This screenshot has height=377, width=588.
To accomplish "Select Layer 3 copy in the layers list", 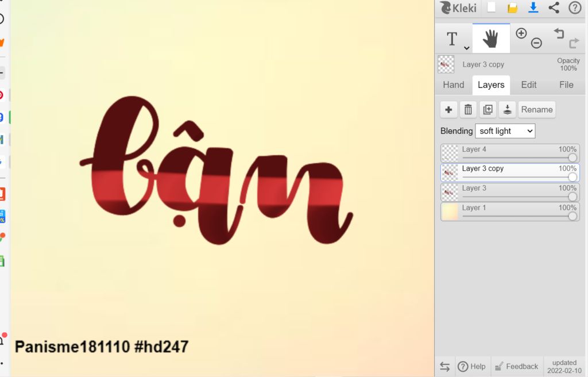I will pos(510,173).
